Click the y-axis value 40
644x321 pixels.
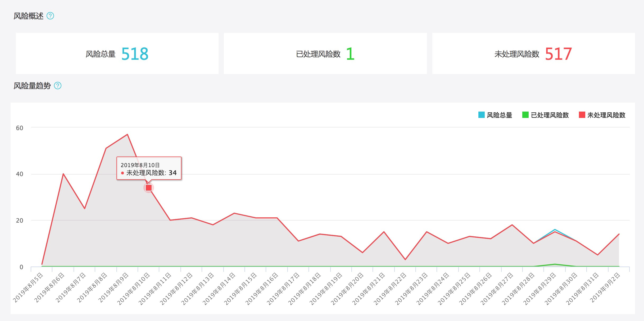[20, 174]
